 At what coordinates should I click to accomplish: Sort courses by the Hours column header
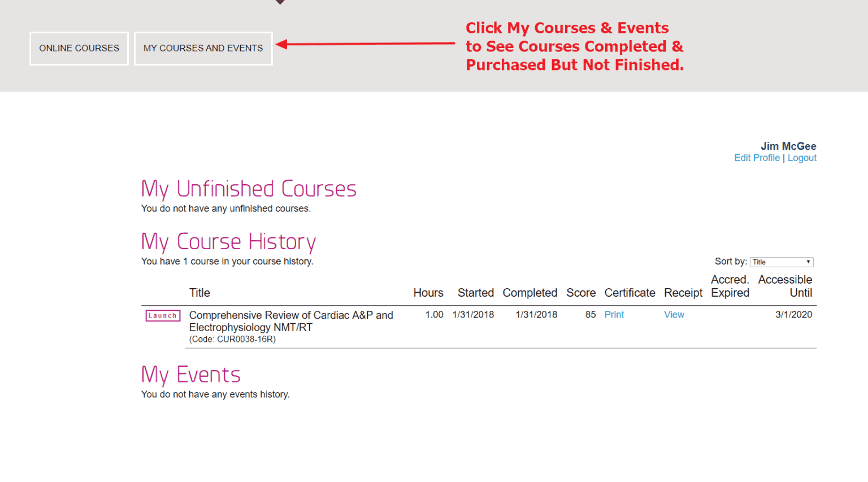coord(428,293)
